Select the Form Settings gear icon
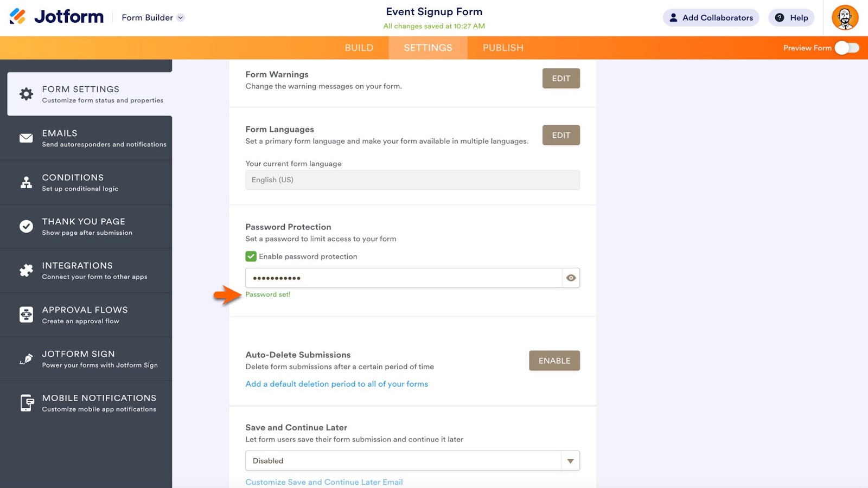Viewport: 868px width, 488px height. pos(26,93)
